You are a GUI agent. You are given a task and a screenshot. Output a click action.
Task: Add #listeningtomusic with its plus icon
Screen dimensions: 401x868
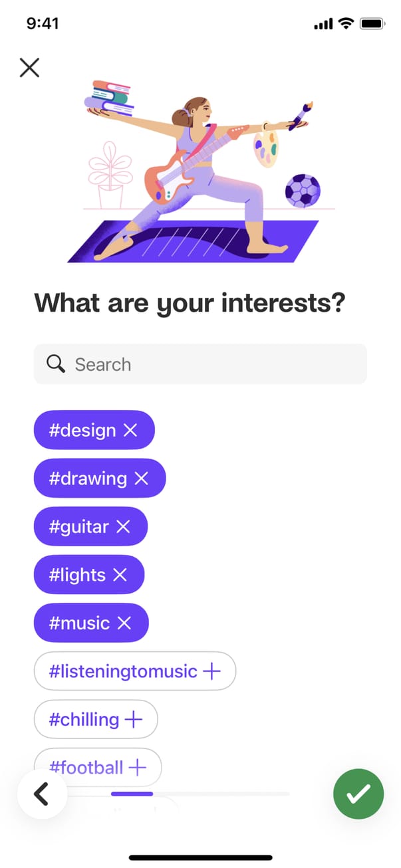click(x=211, y=671)
